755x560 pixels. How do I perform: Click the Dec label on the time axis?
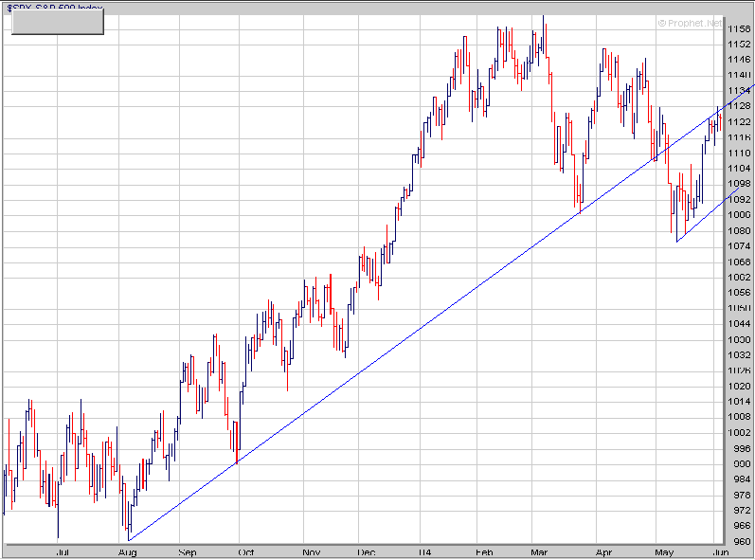pos(367,552)
